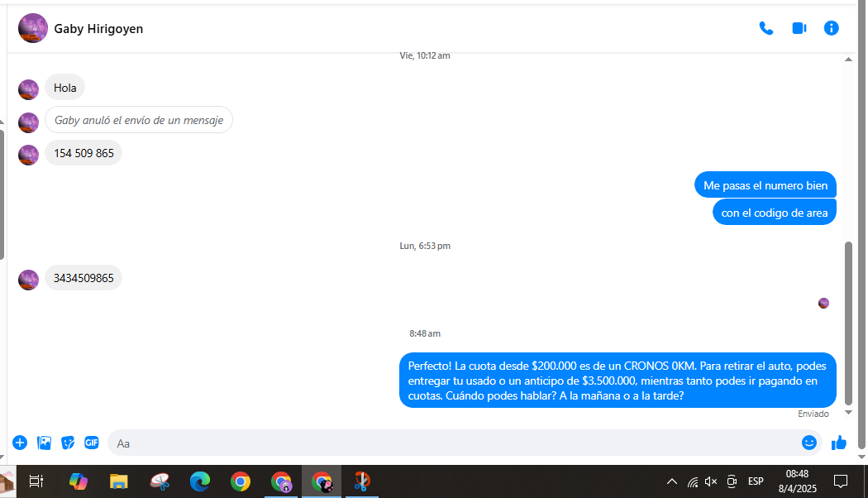
Task: Open network Wi-Fi settings in the tray
Action: (x=693, y=481)
